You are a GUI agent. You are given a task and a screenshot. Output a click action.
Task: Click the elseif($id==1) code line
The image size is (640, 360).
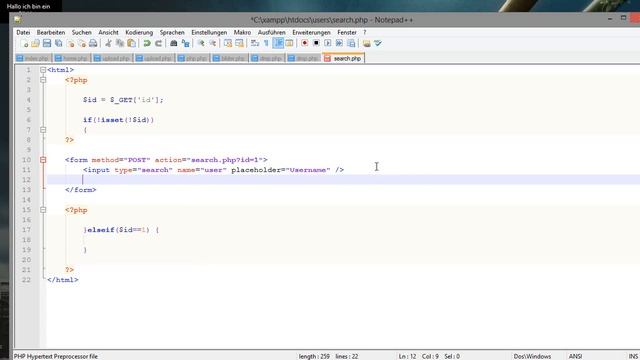coord(121,230)
